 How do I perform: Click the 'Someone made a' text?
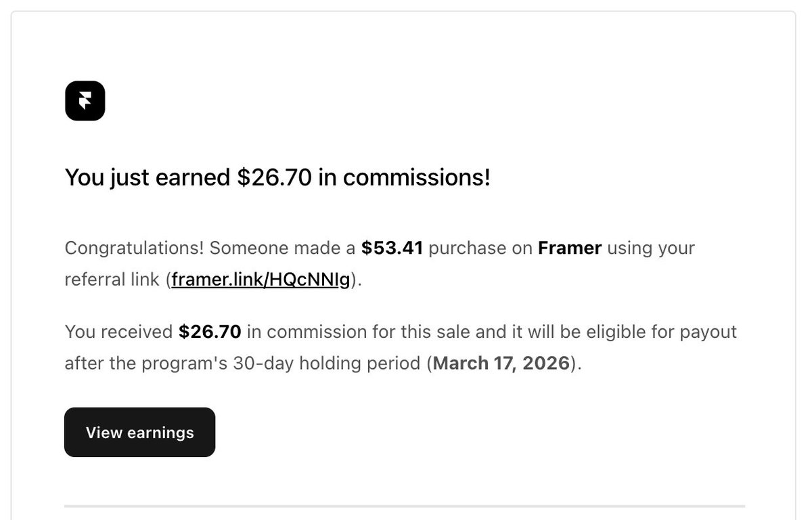[282, 248]
